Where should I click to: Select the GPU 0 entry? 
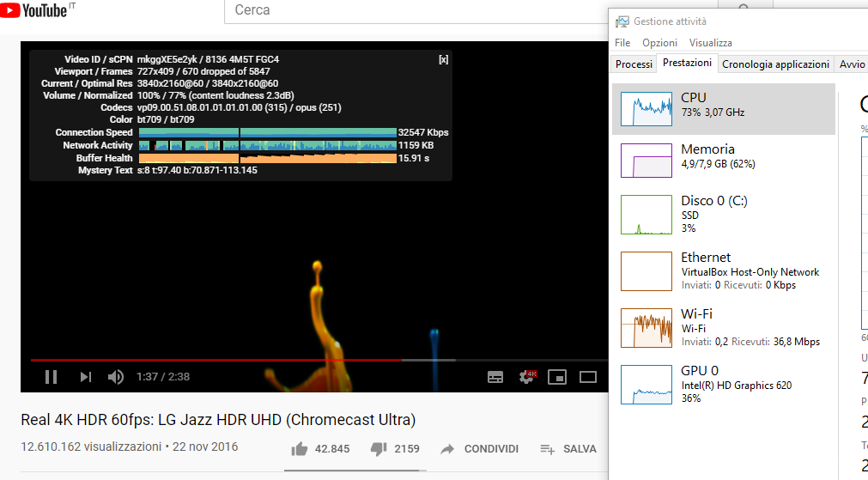[x=724, y=384]
